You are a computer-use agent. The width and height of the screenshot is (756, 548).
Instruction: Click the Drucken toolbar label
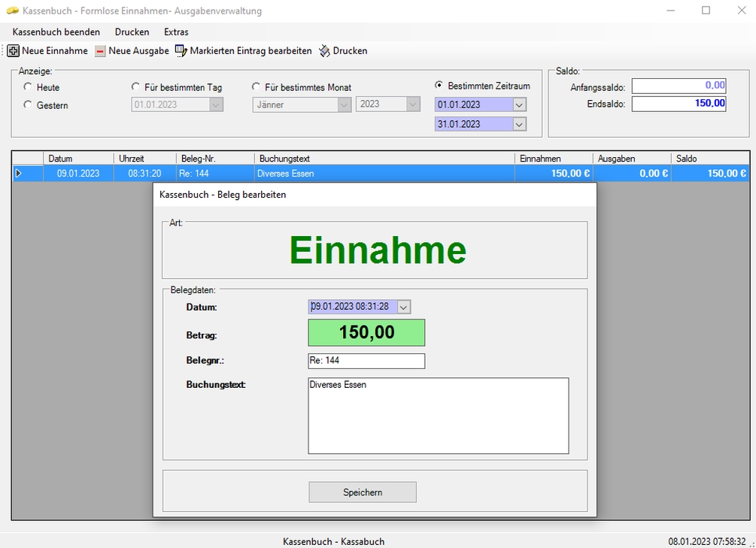[x=350, y=50]
